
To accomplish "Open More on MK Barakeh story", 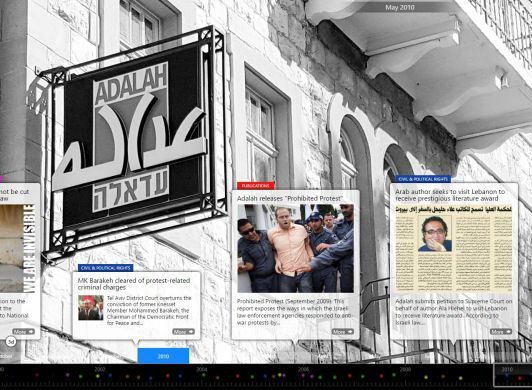I will (x=183, y=332).
